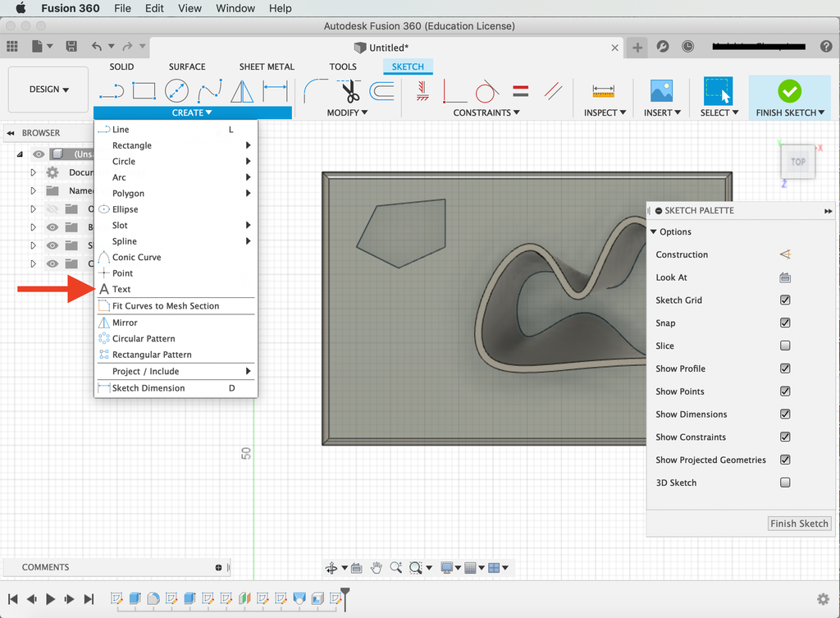Select the Spline tool icon in toolbar
The width and height of the screenshot is (840, 618).
209,90
